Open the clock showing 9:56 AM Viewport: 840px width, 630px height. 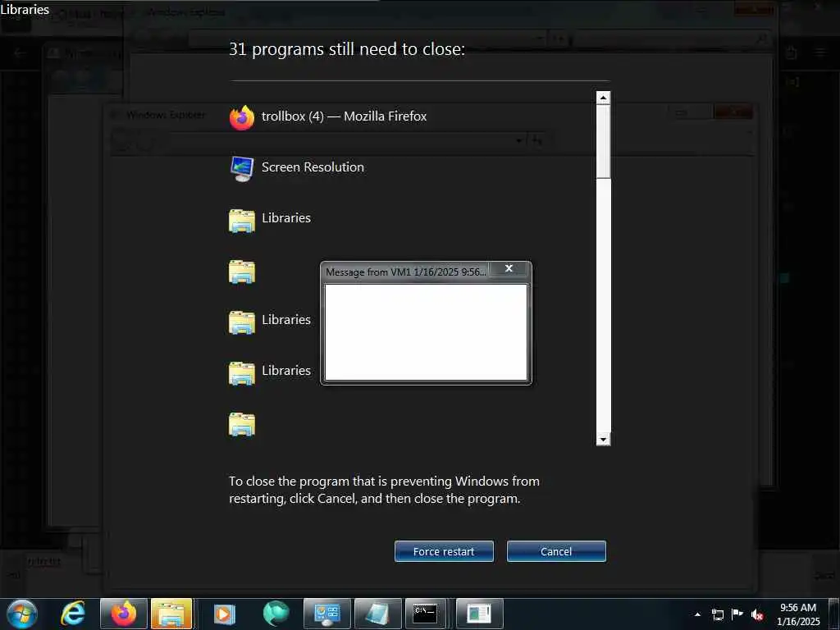pos(798,614)
